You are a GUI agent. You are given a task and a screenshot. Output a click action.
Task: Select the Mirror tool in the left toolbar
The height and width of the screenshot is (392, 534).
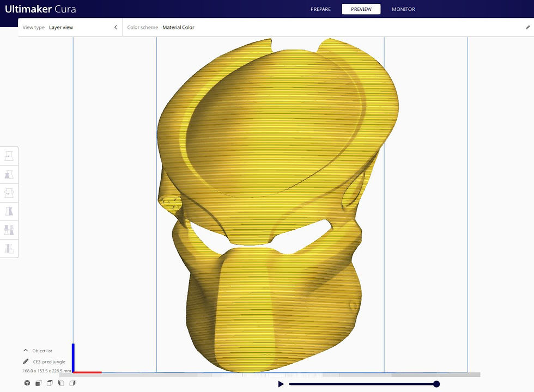point(9,211)
